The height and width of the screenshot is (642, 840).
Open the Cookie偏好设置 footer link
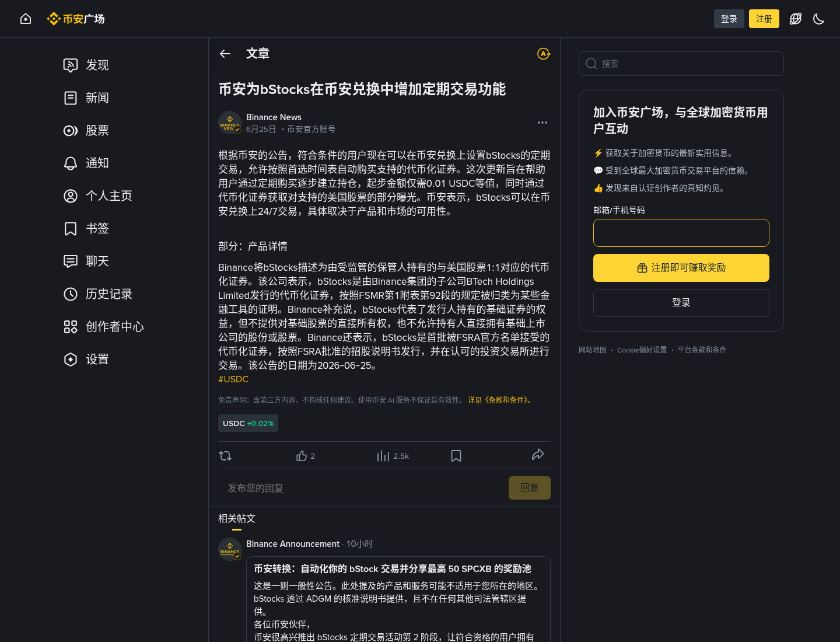[642, 350]
